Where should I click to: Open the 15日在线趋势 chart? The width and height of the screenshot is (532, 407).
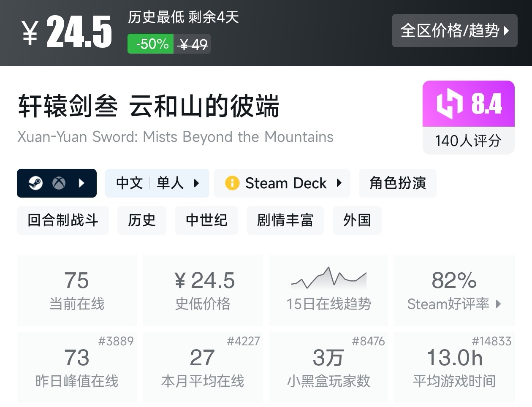328,290
